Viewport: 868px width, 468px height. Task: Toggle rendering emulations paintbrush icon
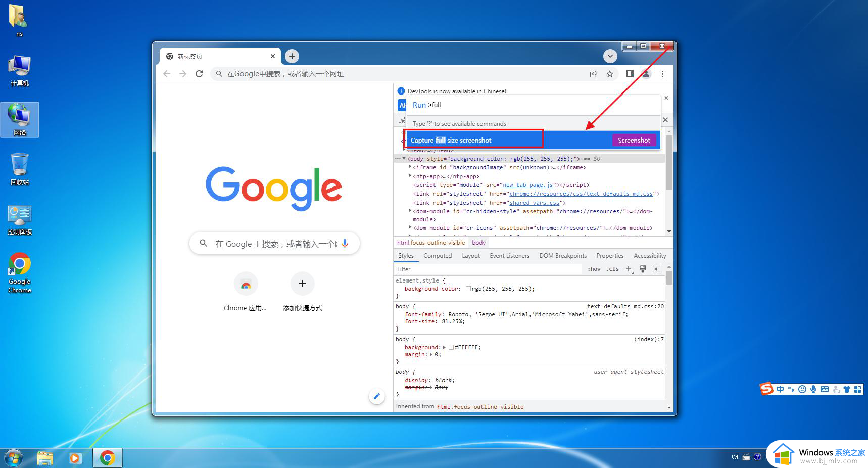click(x=643, y=269)
